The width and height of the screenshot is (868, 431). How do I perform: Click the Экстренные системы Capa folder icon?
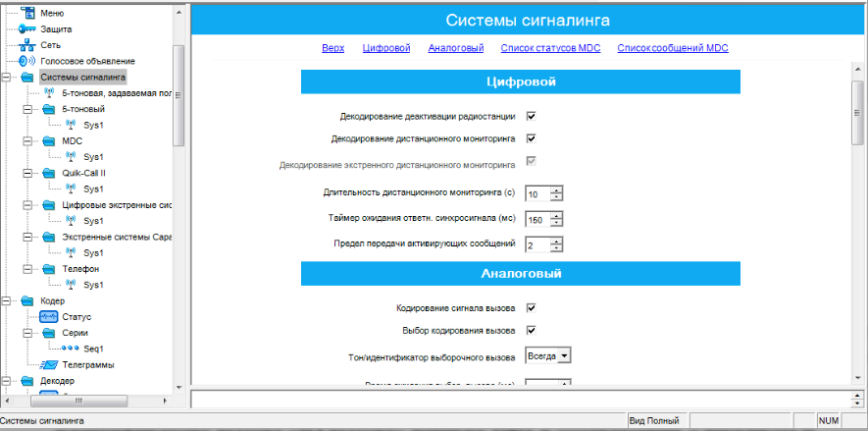click(x=49, y=238)
